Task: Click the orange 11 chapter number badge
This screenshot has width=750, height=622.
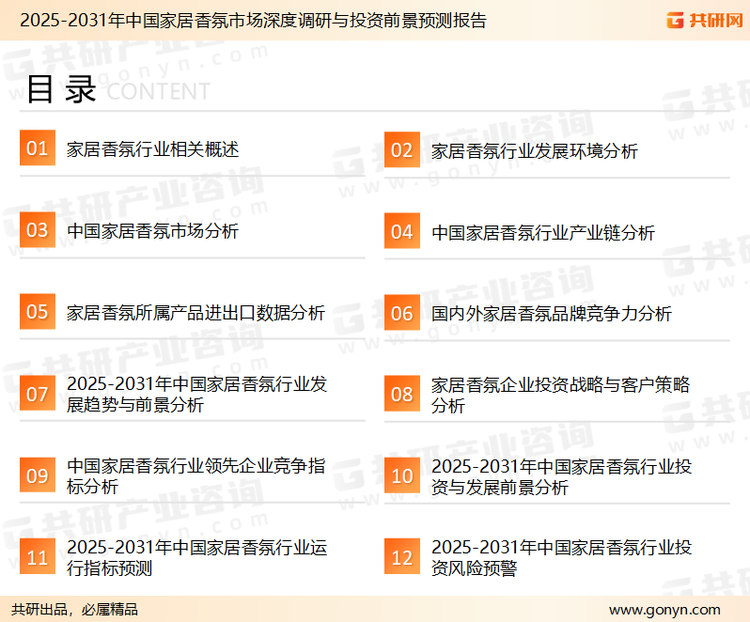Action: (37, 556)
